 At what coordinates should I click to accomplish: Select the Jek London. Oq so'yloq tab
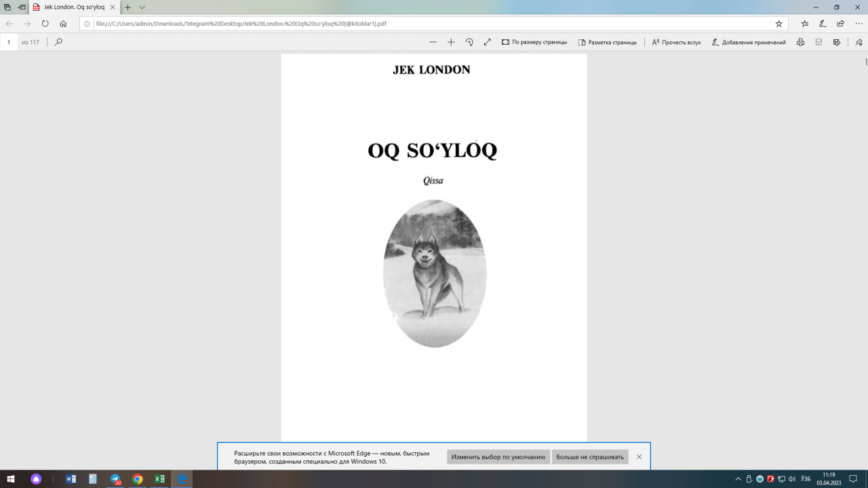click(75, 7)
